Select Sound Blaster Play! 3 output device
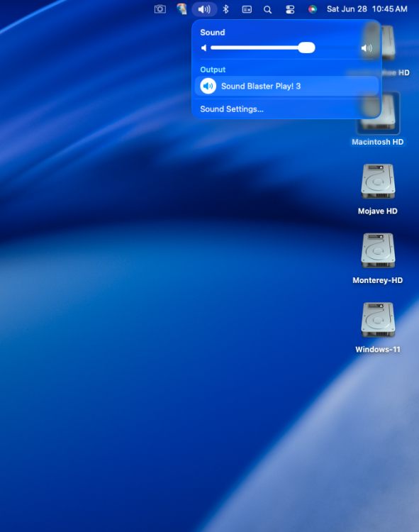This screenshot has width=419, height=532. tap(286, 86)
